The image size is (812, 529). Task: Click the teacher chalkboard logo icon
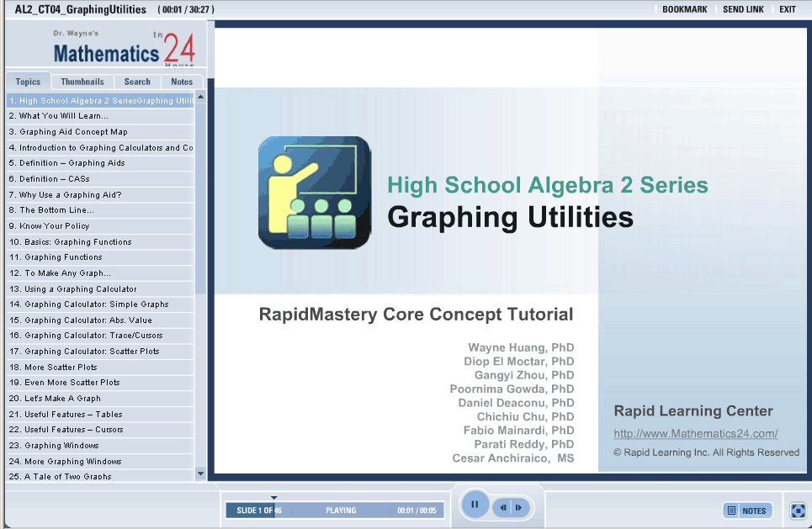click(x=314, y=193)
